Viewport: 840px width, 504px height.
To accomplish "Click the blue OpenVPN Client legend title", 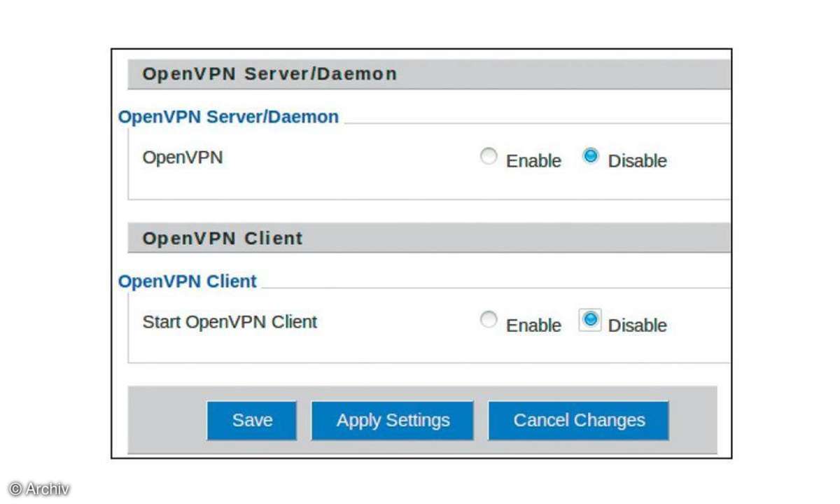I will [x=188, y=281].
